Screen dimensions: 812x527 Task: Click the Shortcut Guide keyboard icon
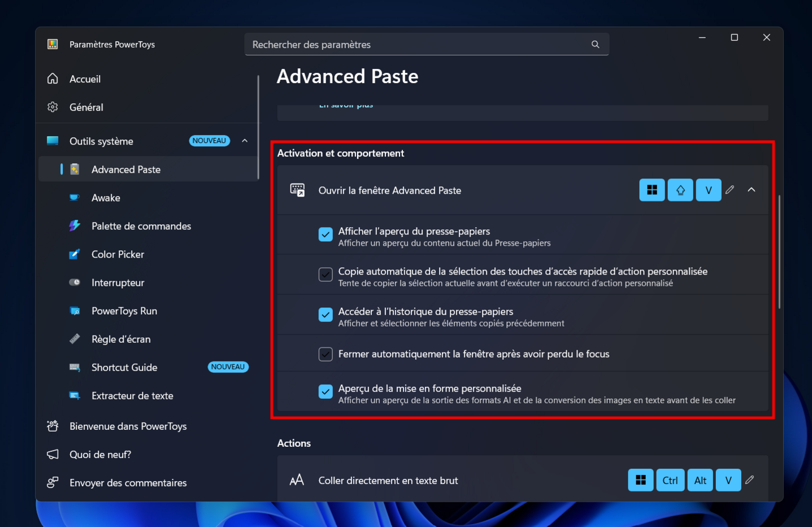pos(75,367)
